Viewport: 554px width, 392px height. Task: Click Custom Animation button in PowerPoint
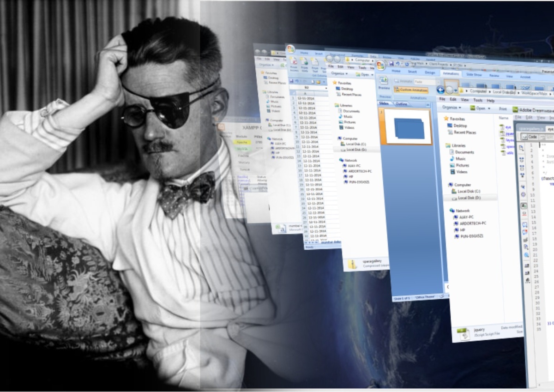pos(411,90)
